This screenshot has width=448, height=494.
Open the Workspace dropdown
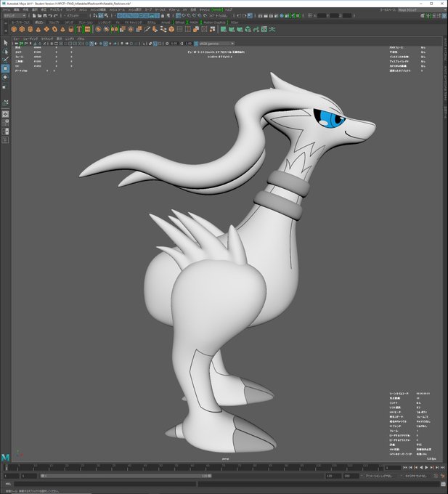tap(422, 9)
